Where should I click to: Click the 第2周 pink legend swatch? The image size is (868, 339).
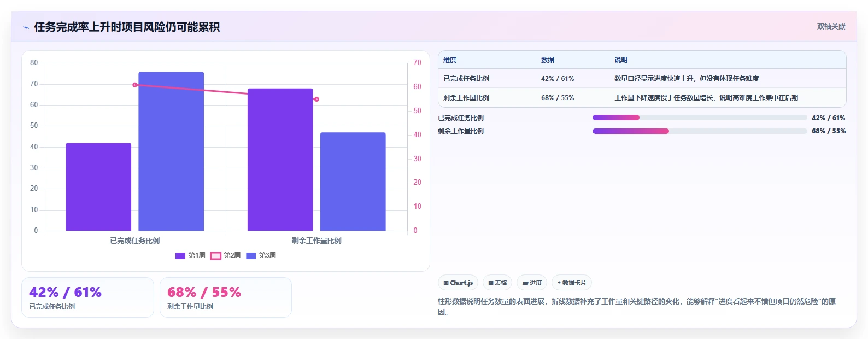pos(216,256)
